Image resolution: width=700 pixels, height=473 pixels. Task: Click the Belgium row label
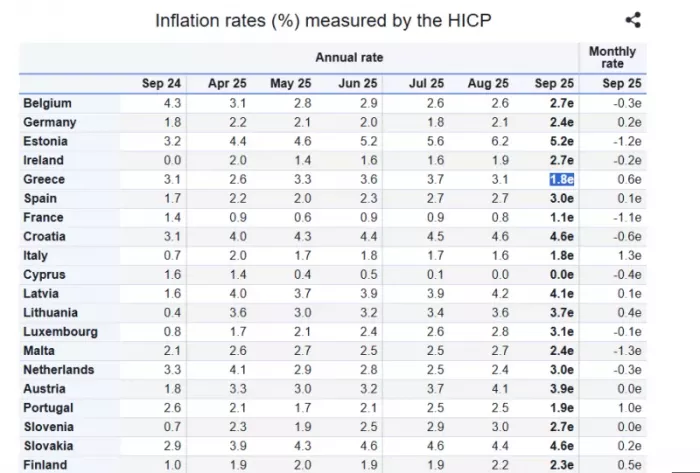click(x=47, y=103)
